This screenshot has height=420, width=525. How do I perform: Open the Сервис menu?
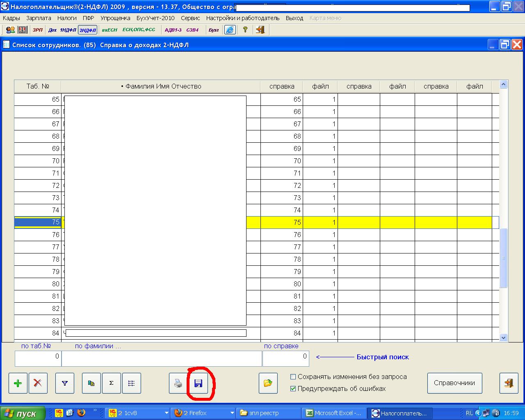point(190,18)
